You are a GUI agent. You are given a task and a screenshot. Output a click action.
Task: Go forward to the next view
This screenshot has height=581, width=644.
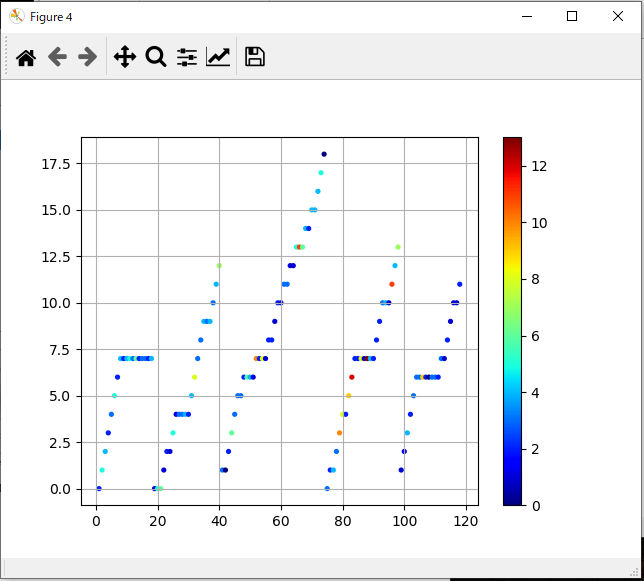[87, 57]
